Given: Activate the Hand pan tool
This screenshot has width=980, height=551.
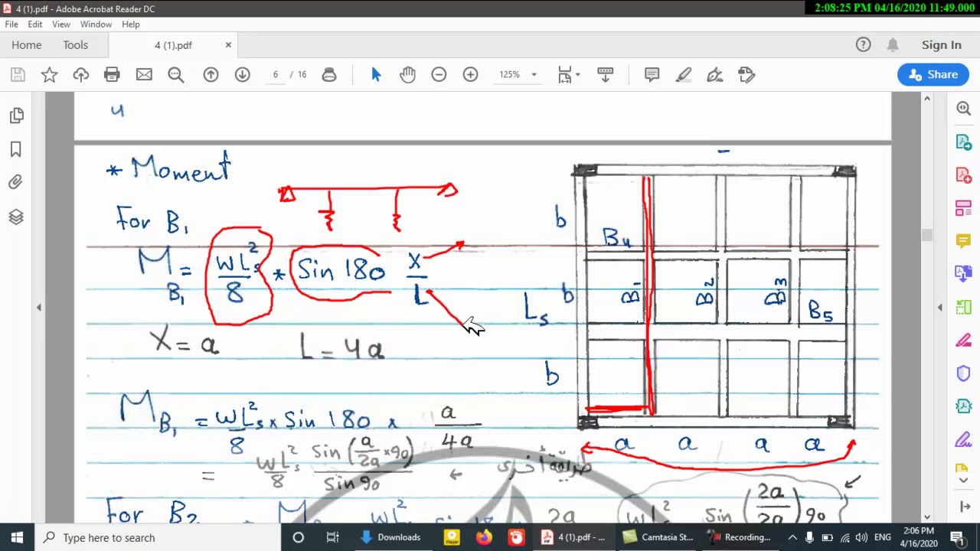Looking at the screenshot, I should (407, 74).
